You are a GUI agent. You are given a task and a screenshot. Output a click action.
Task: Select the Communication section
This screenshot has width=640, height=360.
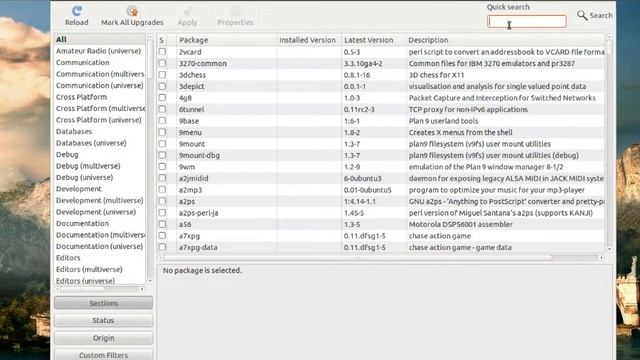coord(82,62)
